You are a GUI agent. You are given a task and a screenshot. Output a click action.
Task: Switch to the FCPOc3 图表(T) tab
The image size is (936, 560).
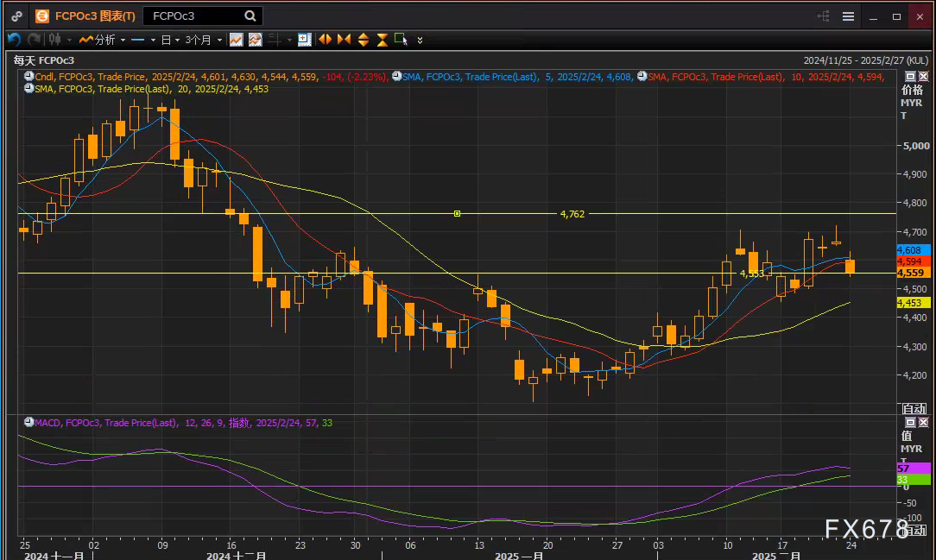click(x=86, y=16)
